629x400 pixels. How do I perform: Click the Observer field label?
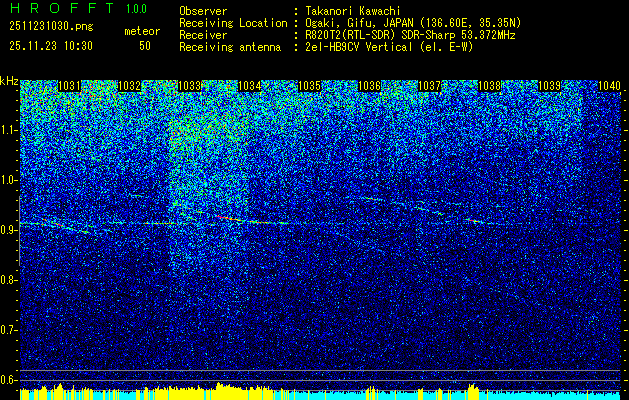(203, 11)
